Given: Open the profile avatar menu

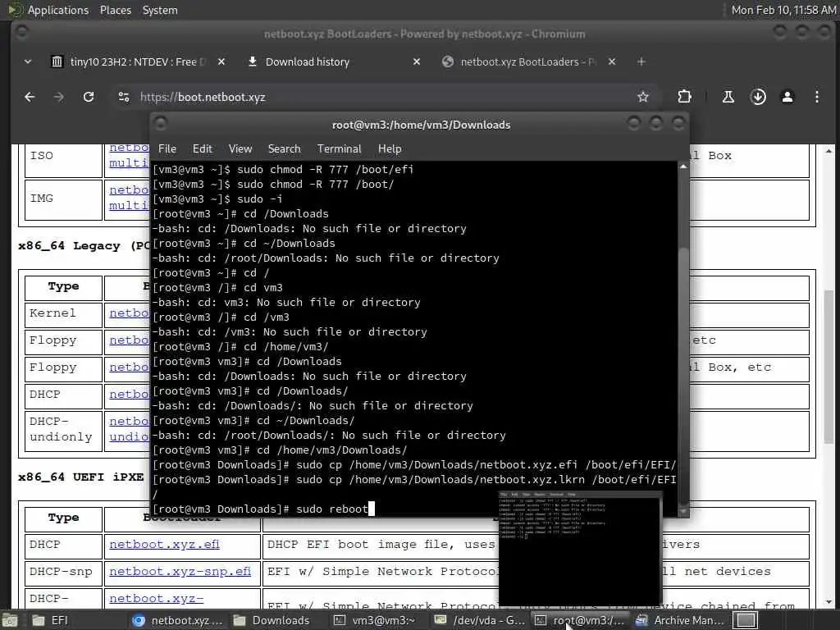Looking at the screenshot, I should 787,97.
